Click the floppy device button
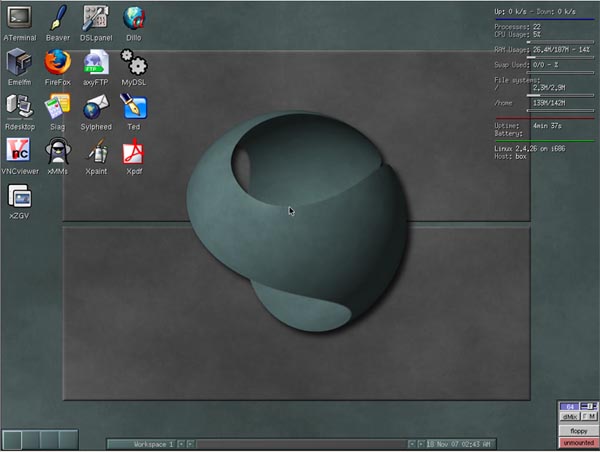The width and height of the screenshot is (600, 452). (579, 431)
